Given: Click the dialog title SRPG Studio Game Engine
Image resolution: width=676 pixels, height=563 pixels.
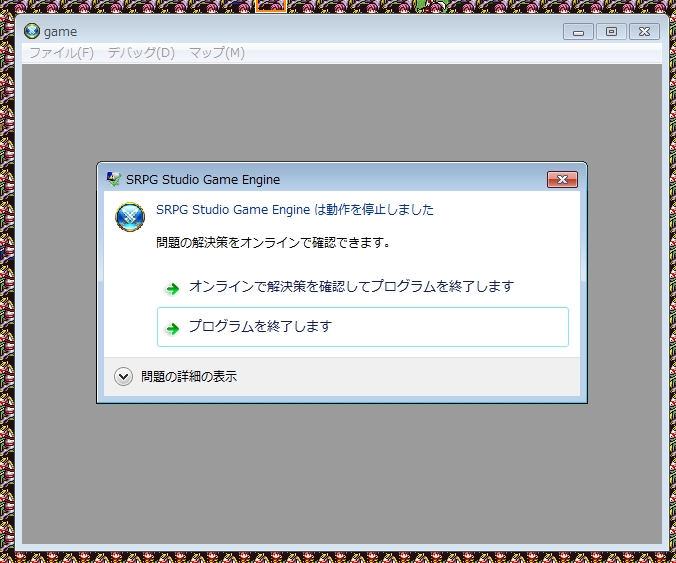Looking at the screenshot, I should point(203,179).
